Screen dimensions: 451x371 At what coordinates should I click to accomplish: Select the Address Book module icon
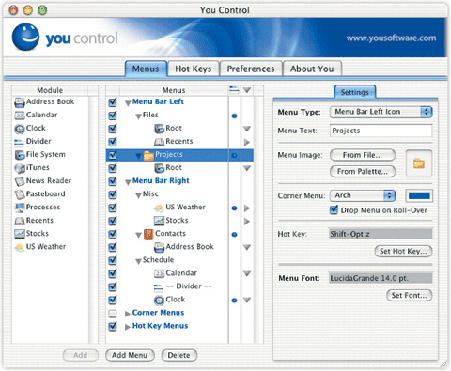[x=19, y=102]
